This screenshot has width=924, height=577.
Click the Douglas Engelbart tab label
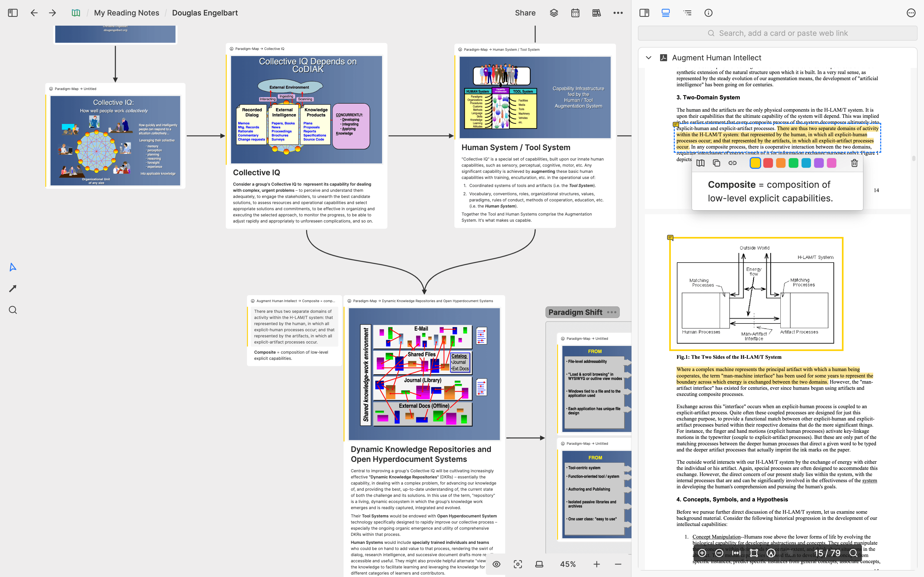204,13
